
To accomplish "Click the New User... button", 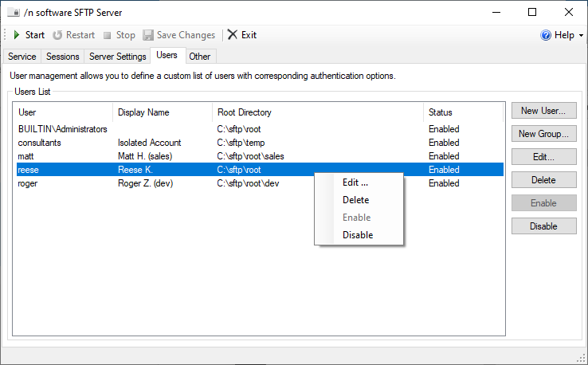I will point(543,111).
